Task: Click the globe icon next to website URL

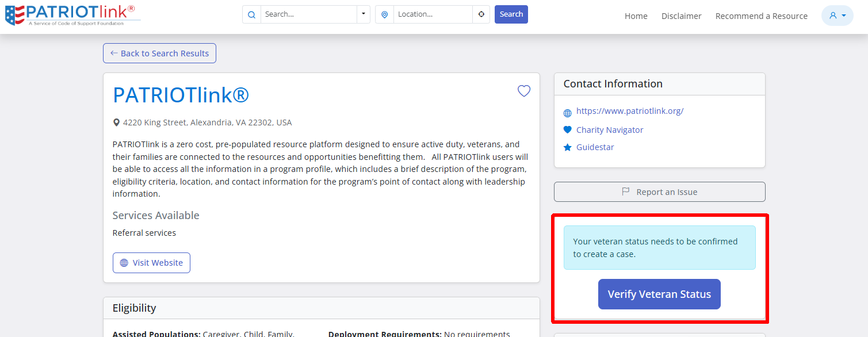Action: pyautogui.click(x=568, y=113)
